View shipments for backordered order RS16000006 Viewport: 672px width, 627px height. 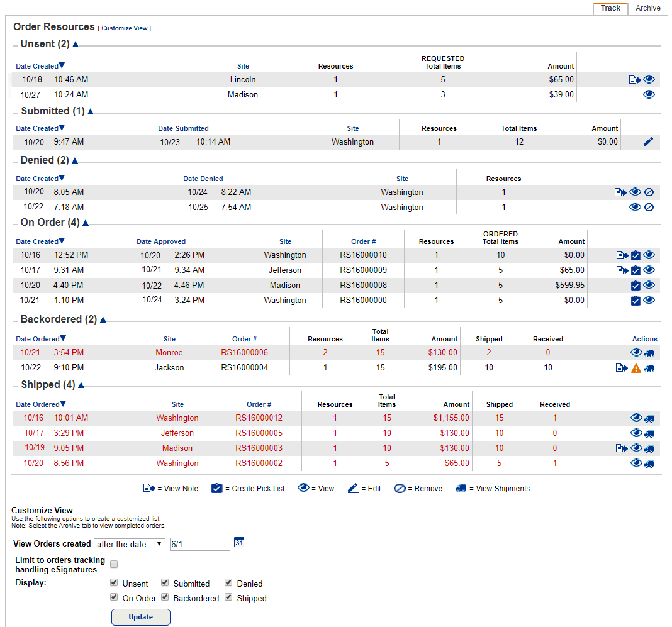(x=650, y=352)
